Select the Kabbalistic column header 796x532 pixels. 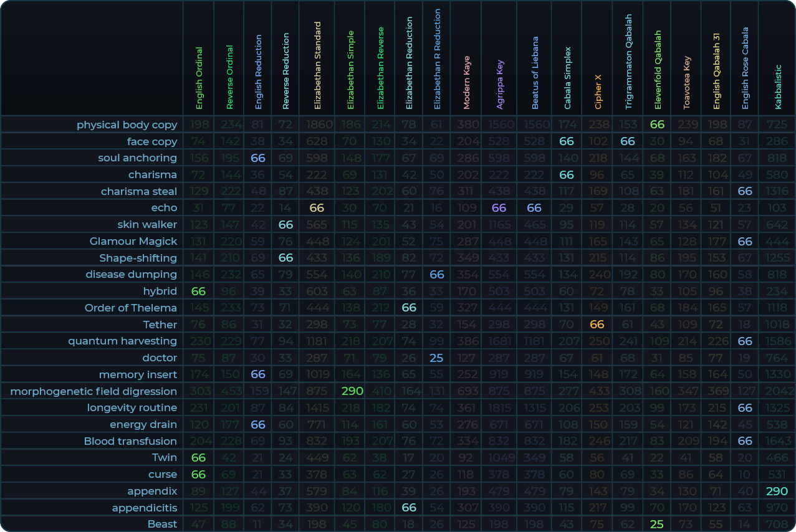point(778,87)
